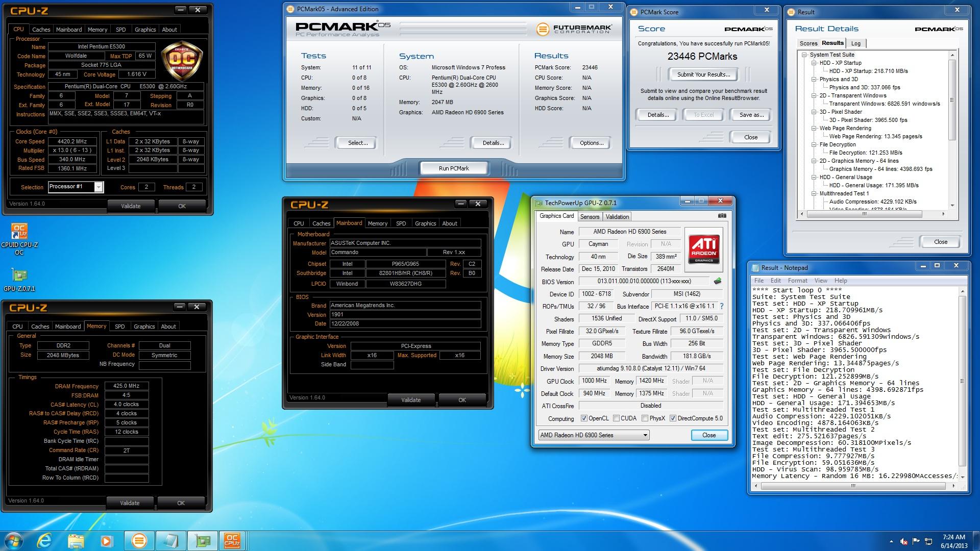Toggle the DirectCompute 5.0 checkbox

pyautogui.click(x=673, y=418)
